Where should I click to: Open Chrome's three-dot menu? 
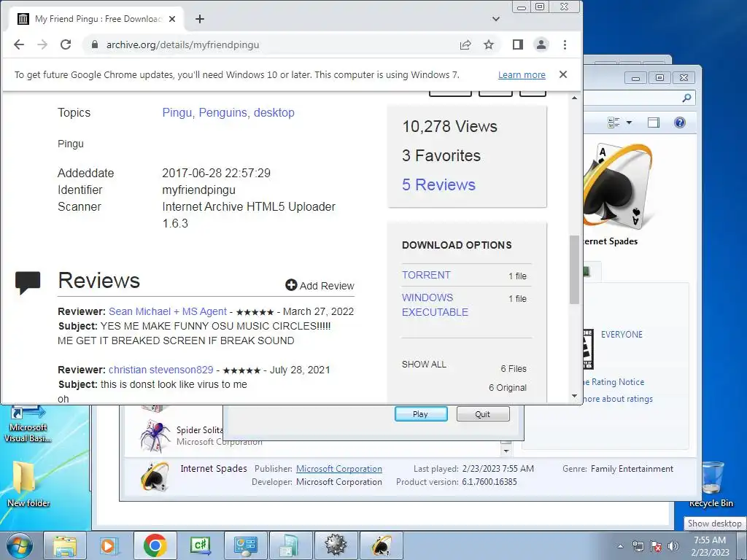pyautogui.click(x=565, y=44)
